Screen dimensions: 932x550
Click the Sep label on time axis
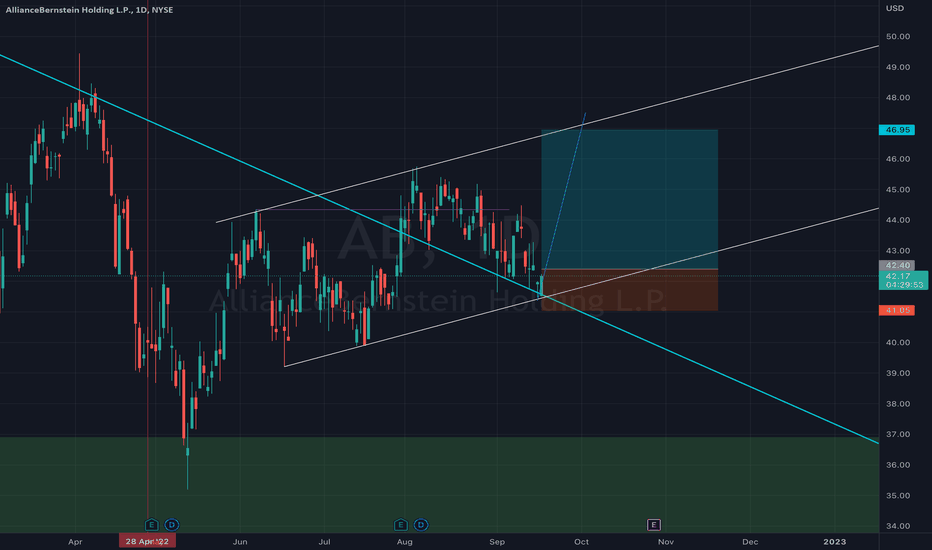click(x=497, y=542)
